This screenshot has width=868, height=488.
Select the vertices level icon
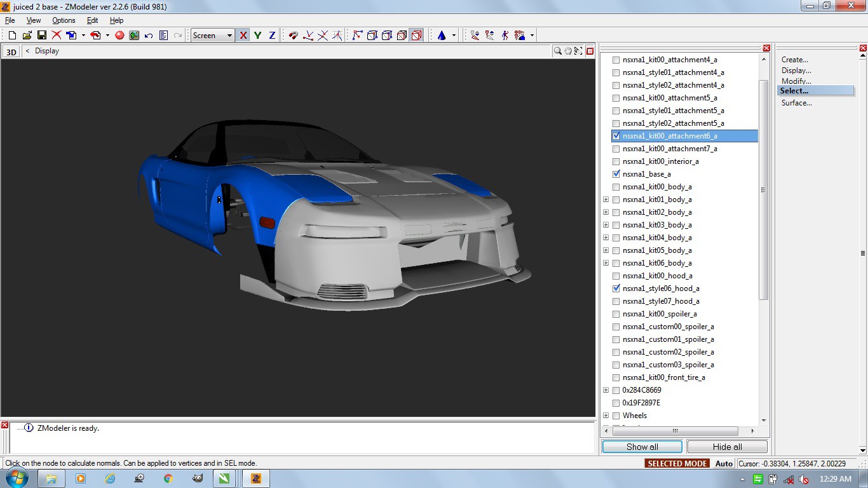[357, 36]
